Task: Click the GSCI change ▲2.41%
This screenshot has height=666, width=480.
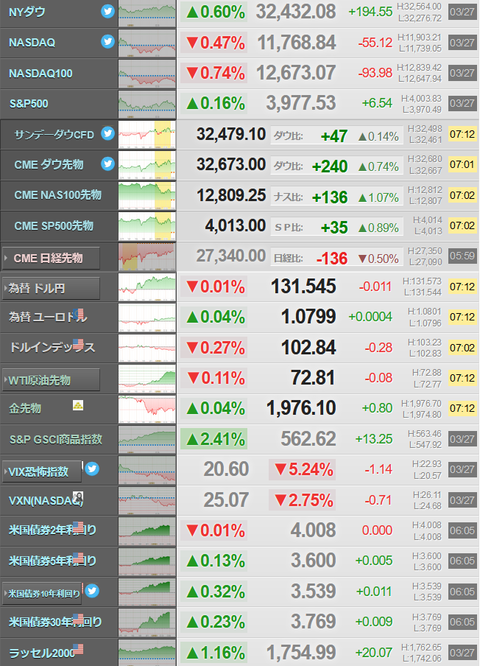Action: (215, 439)
